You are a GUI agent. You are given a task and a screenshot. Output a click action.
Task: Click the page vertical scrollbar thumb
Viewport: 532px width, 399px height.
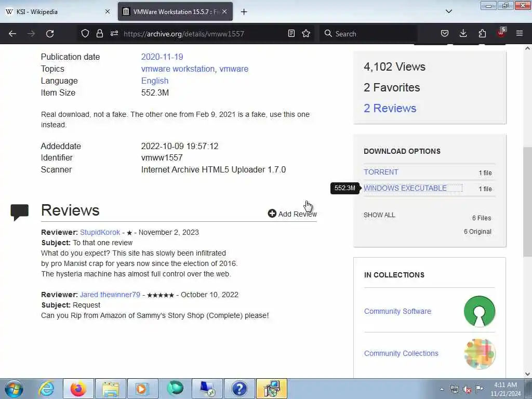527,202
